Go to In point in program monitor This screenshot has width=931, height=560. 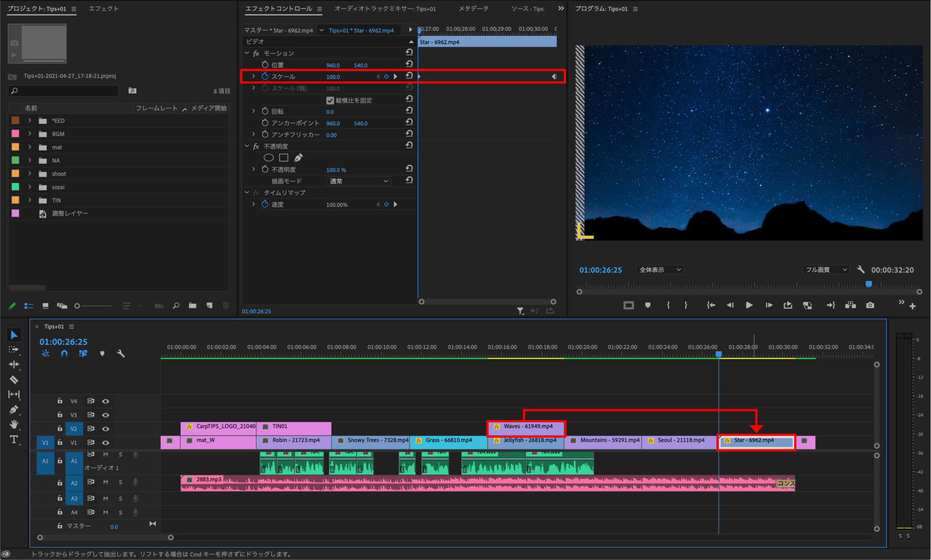711,305
